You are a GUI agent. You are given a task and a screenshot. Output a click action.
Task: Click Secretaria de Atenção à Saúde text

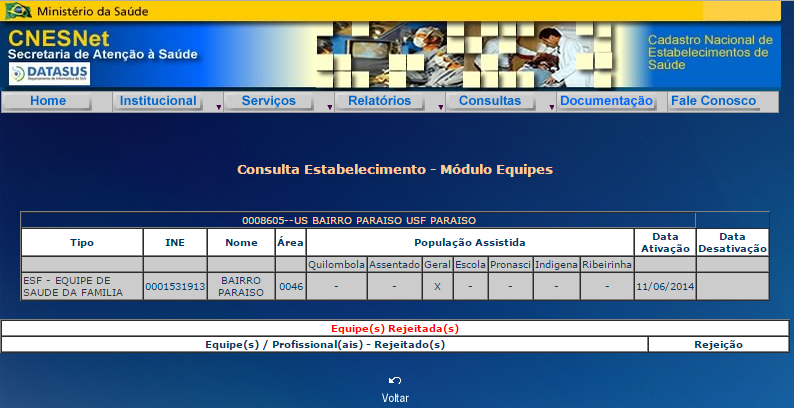click(x=103, y=55)
